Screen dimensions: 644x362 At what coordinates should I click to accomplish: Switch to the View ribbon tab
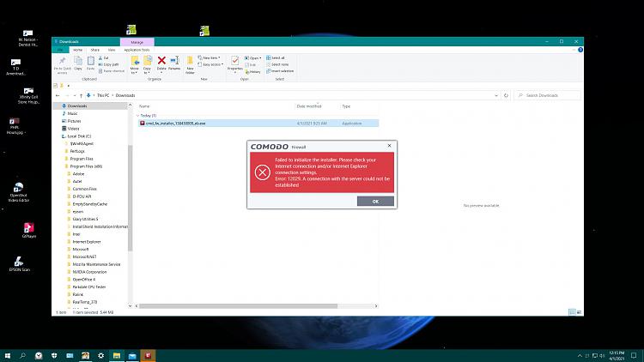112,50
